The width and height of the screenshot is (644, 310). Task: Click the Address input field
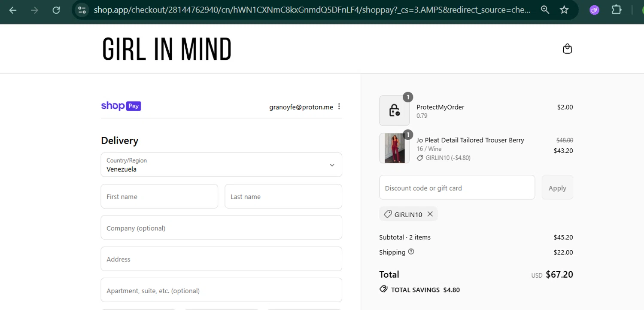click(x=222, y=259)
